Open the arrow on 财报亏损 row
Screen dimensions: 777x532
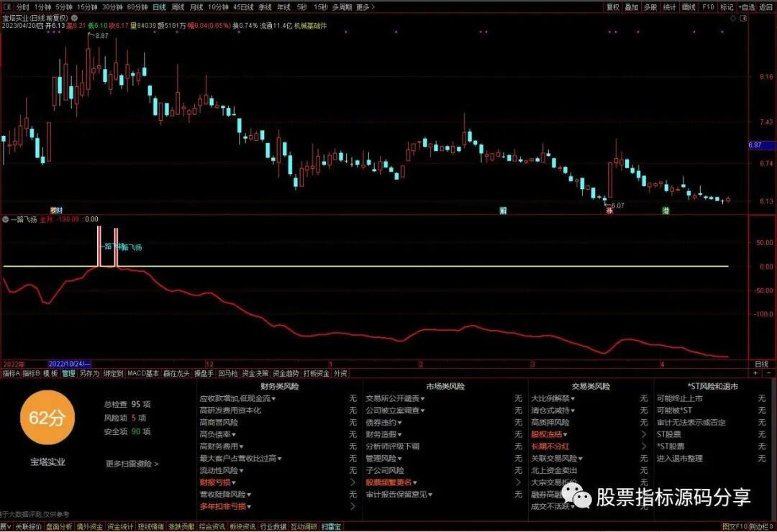click(353, 482)
